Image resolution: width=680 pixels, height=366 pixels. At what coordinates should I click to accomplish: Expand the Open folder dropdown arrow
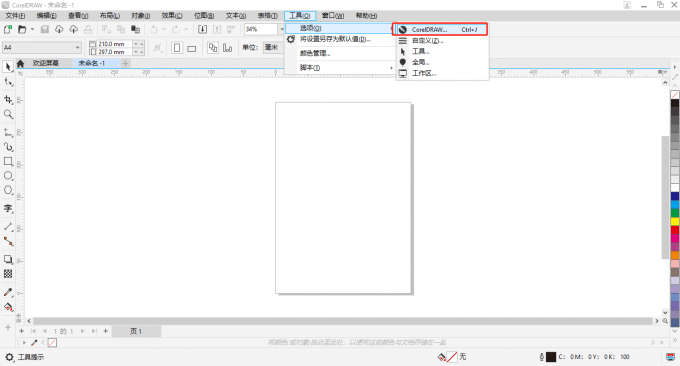pyautogui.click(x=32, y=29)
